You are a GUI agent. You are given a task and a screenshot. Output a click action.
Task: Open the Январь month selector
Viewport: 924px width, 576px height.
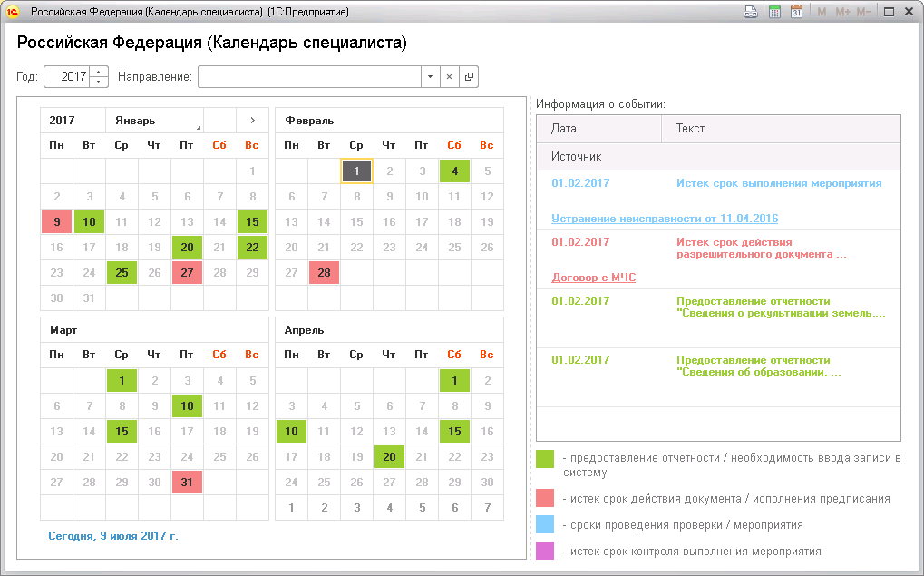(x=154, y=121)
